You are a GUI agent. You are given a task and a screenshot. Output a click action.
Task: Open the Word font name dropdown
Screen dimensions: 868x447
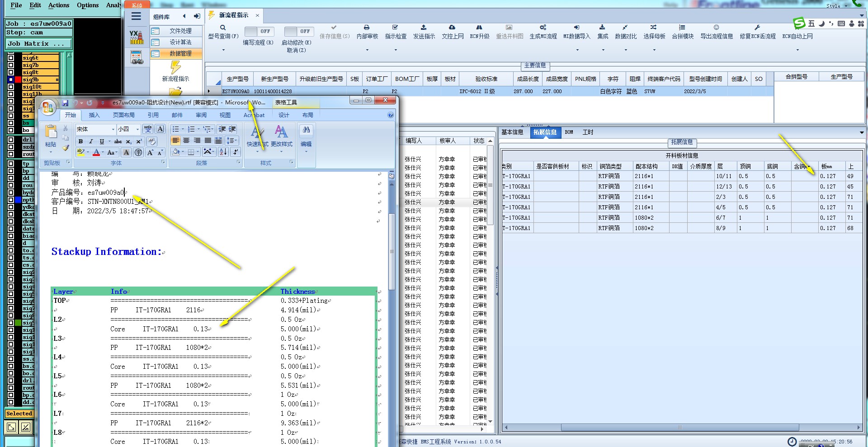point(113,129)
